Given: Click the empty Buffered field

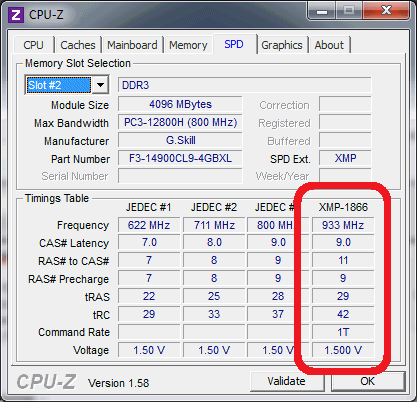Looking at the screenshot, I should (x=345, y=140).
